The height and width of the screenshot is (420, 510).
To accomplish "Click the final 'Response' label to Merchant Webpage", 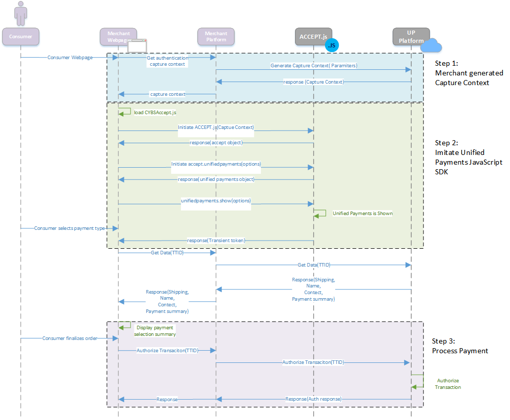I will [167, 399].
